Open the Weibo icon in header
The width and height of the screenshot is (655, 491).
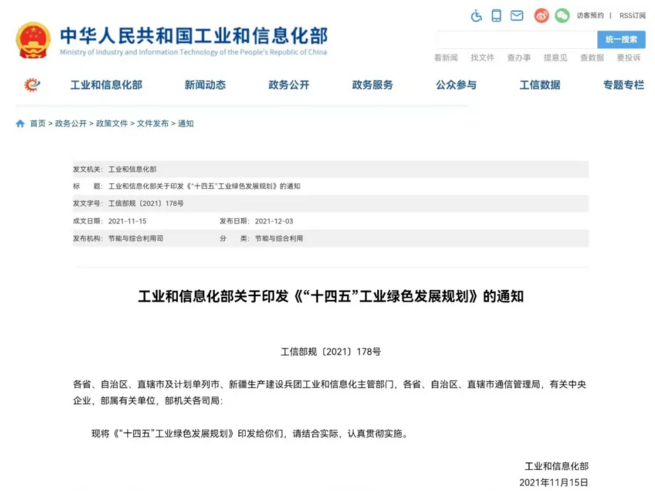[542, 16]
